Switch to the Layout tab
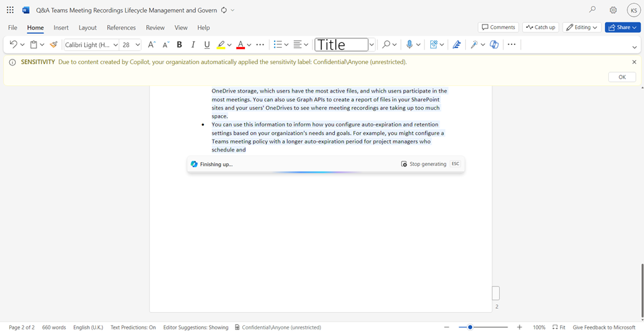The width and height of the screenshot is (644, 332). coord(87,28)
